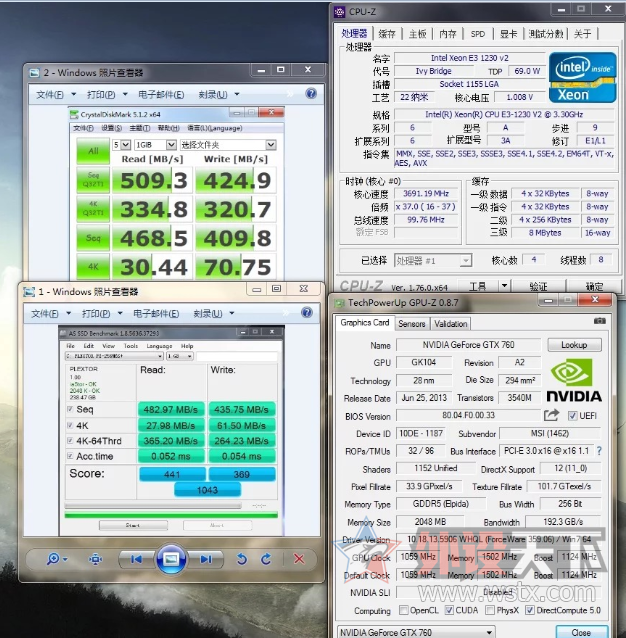Click fit-to-window icon in photo viewer 1

point(95,559)
